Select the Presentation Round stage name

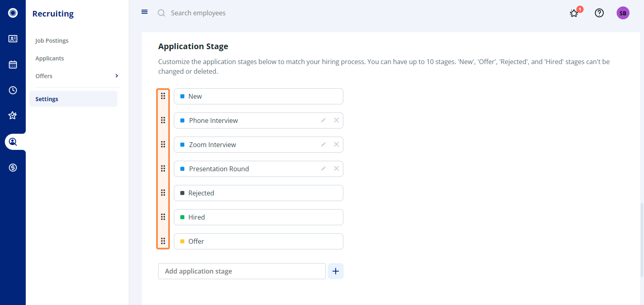point(219,169)
